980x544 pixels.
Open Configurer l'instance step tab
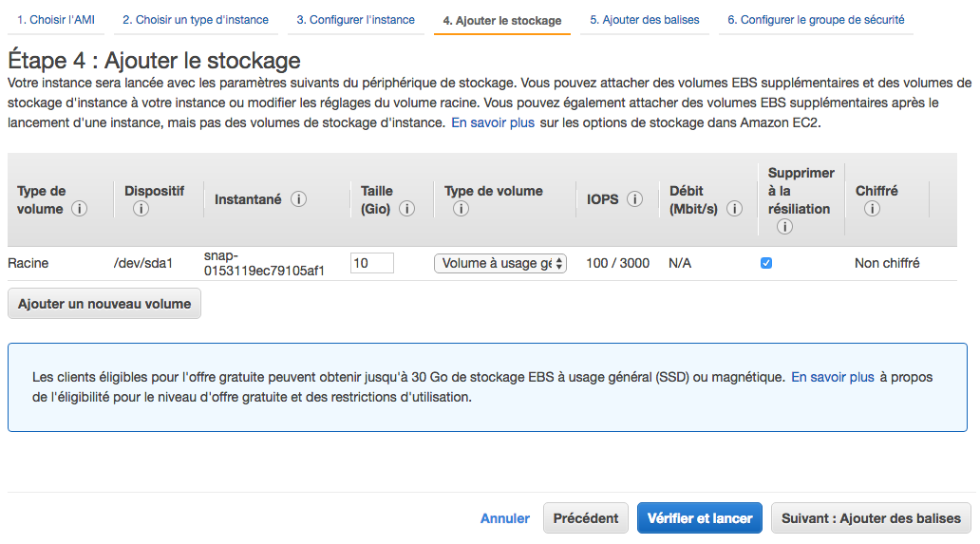tap(355, 20)
